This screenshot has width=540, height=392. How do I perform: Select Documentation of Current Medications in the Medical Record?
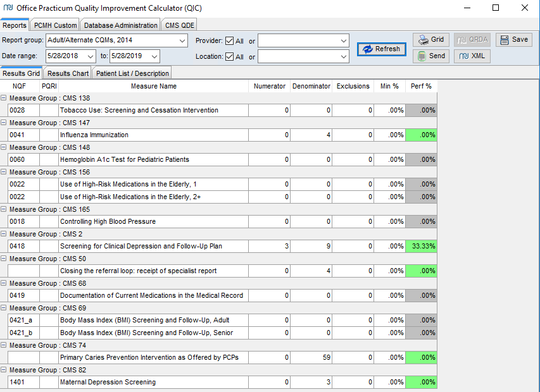[222, 296]
